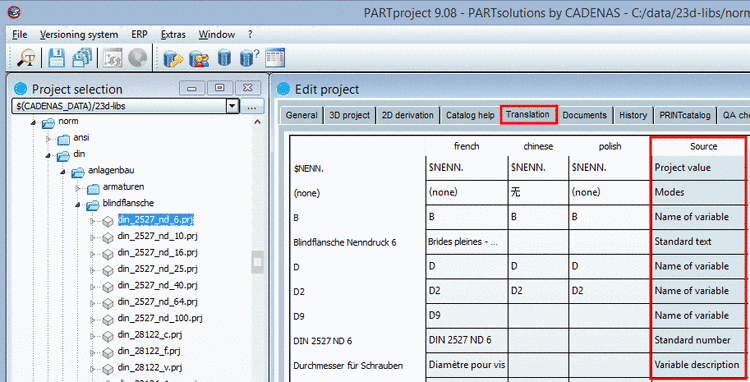Click the blue circle icon beside Project selection
The height and width of the screenshot is (382, 750).
pos(21,88)
